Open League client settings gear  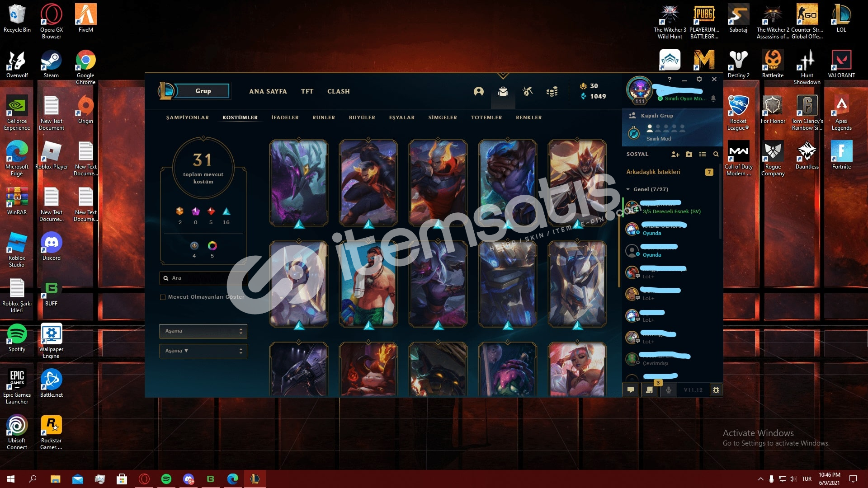pos(699,79)
